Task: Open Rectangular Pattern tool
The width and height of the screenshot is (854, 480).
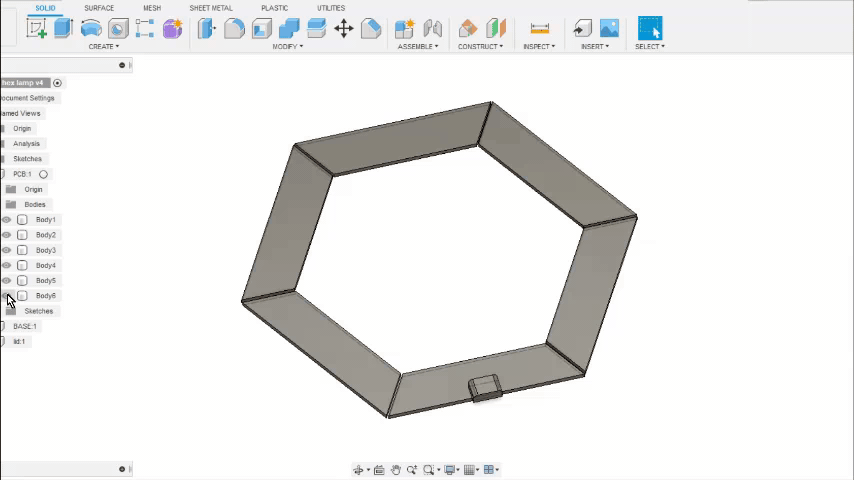Action: 145,28
